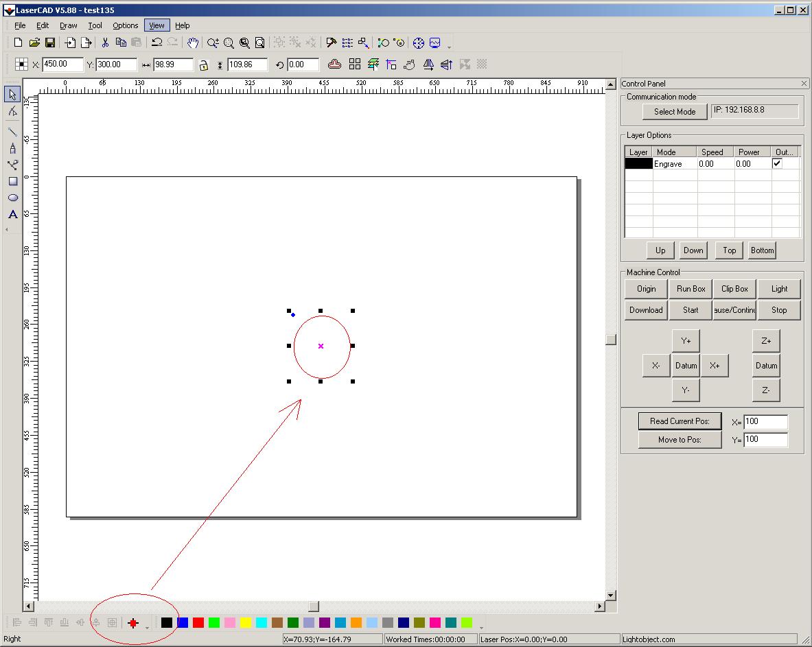Click the Select Mode button
This screenshot has width=812, height=647.
[675, 112]
